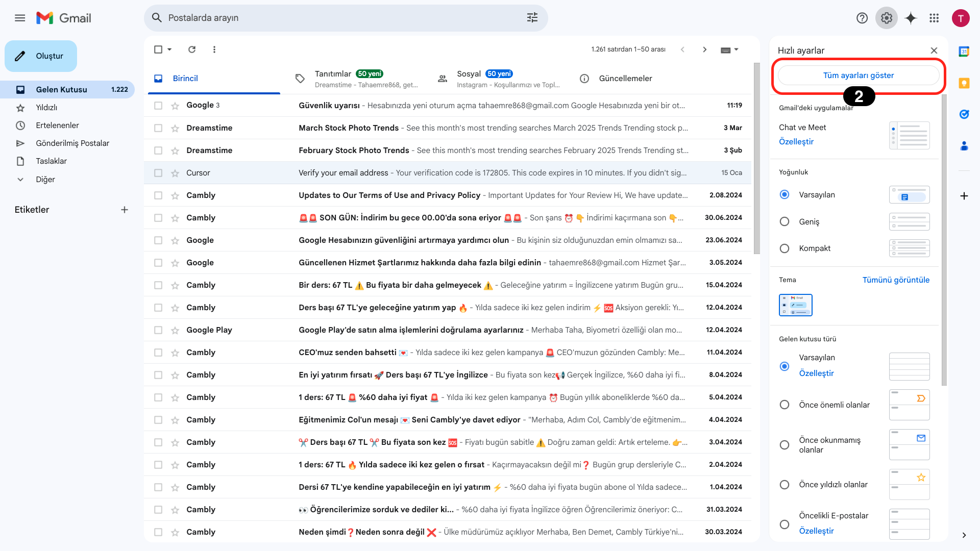Click the quick settings panel scrollbar
Screen dimensions: 980x551
click(944, 240)
